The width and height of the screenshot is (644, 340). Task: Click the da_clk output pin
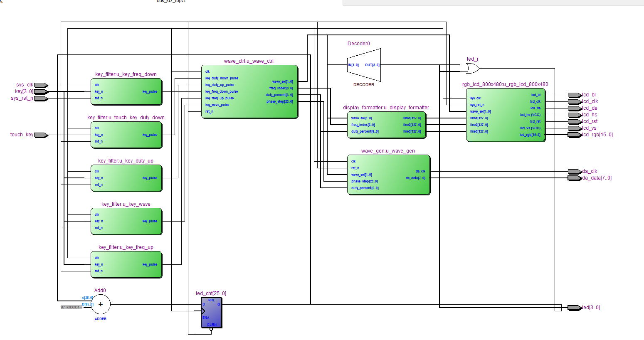(575, 171)
